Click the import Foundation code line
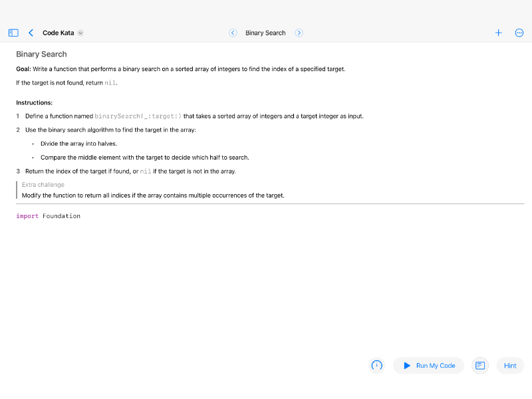532x399 pixels. (x=49, y=216)
